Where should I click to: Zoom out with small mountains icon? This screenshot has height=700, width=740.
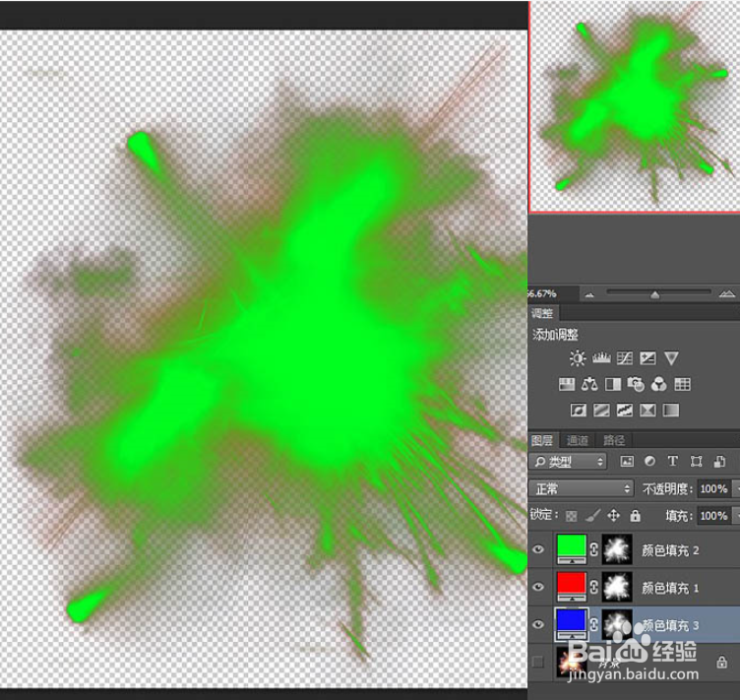coord(589,295)
